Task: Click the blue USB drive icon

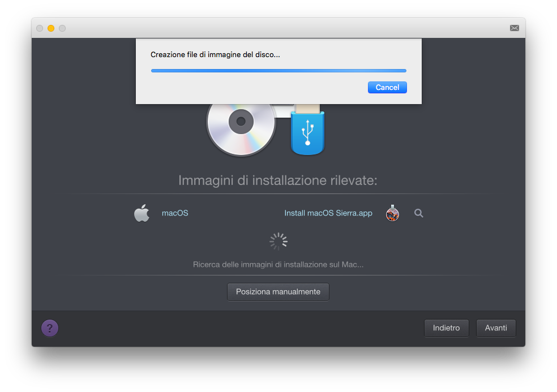Action: tap(307, 130)
